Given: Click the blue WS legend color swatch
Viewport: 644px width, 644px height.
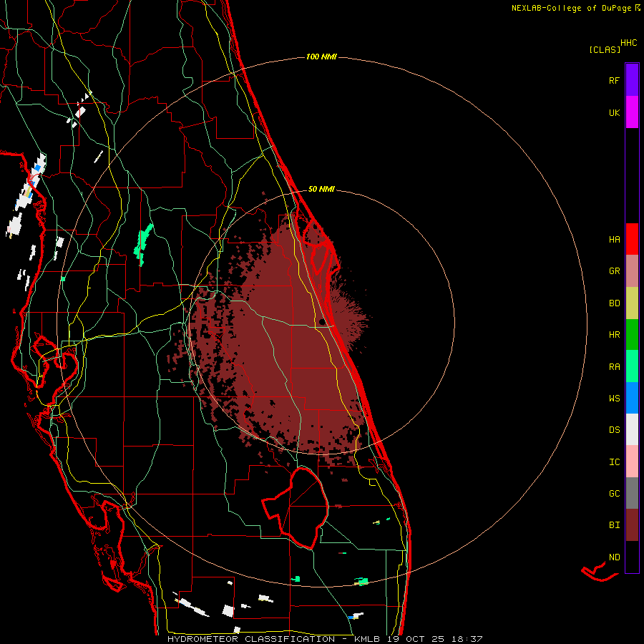Looking at the screenshot, I should pos(632,398).
